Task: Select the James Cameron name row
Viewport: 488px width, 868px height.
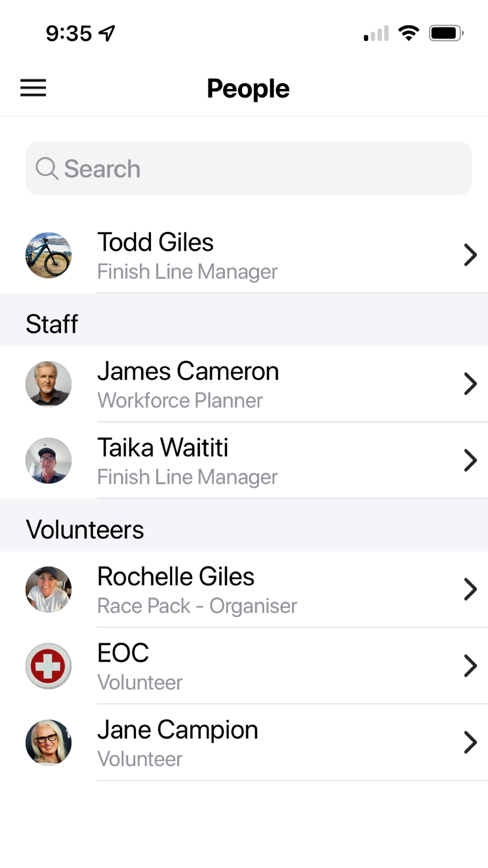Action: (x=244, y=384)
